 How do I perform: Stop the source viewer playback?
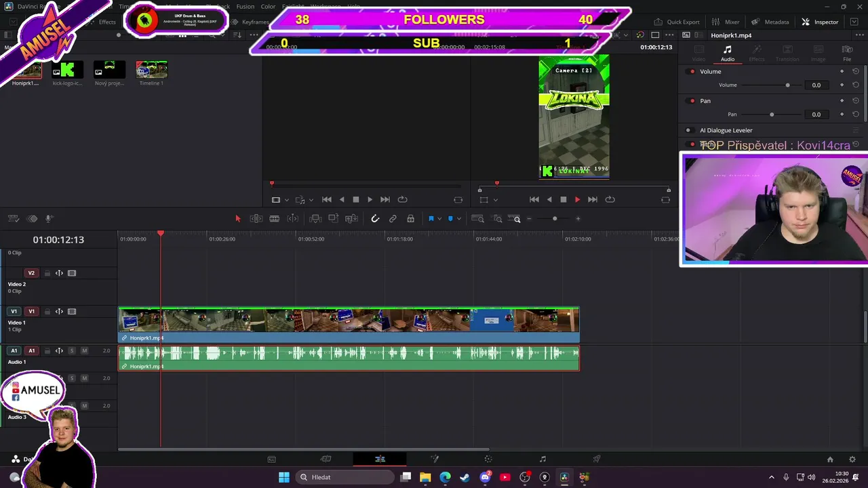coord(355,199)
